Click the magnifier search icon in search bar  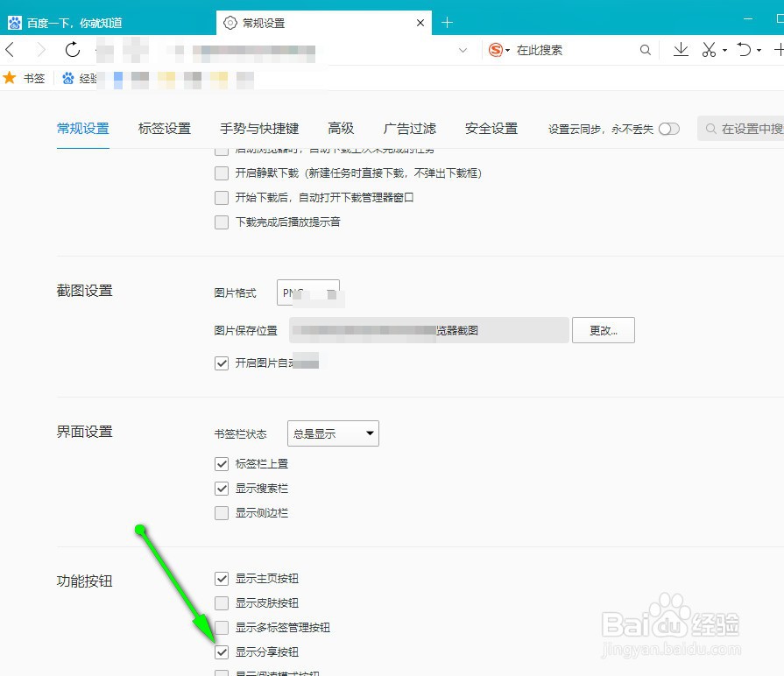645,50
